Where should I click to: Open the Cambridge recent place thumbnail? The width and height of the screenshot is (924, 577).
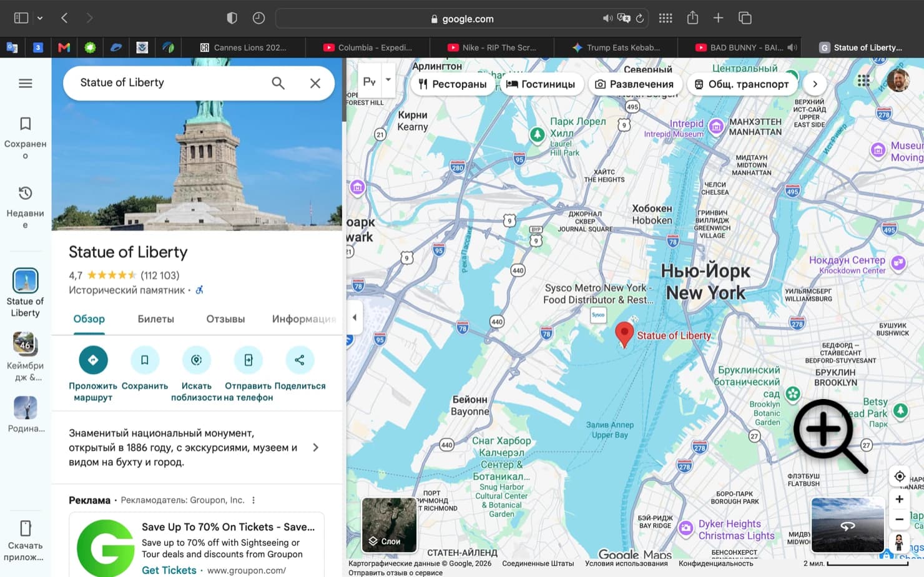[26, 344]
